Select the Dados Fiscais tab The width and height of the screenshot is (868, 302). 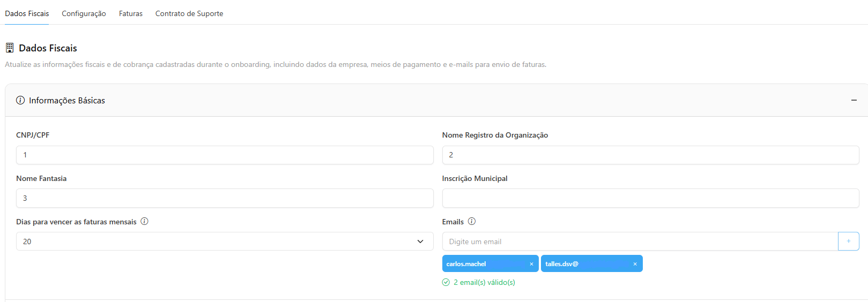[x=27, y=13]
